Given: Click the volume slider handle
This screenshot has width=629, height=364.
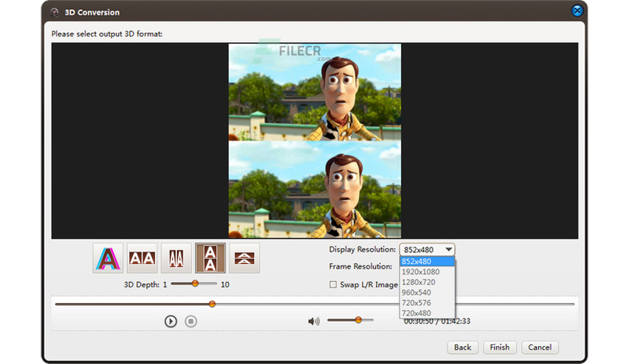Looking at the screenshot, I should point(358,320).
